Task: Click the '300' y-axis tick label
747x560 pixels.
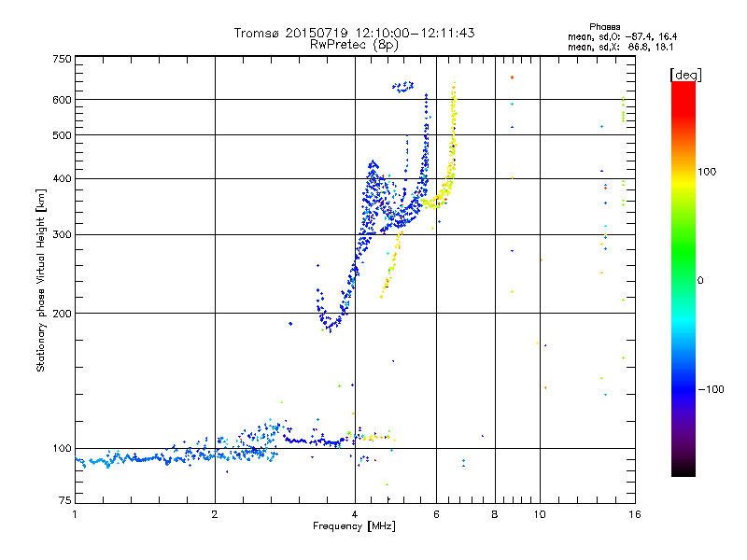Action: tap(62, 234)
